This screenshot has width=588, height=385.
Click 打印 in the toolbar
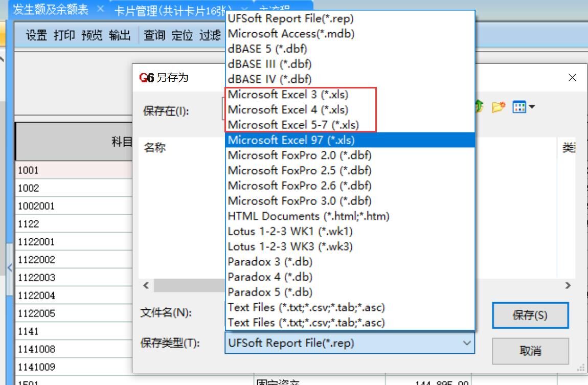64,35
